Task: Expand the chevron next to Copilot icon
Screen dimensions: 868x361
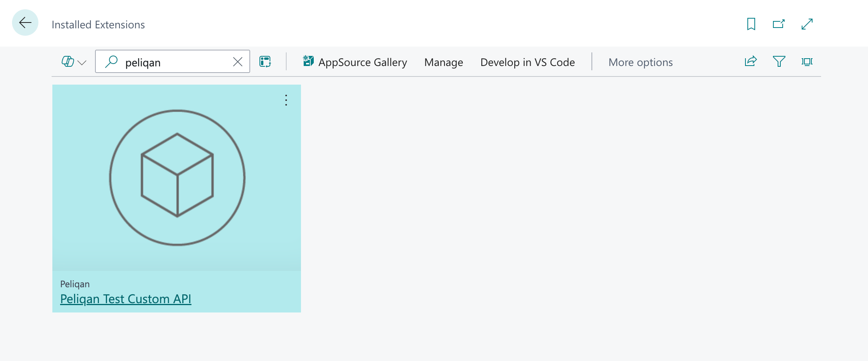Action: (x=82, y=62)
